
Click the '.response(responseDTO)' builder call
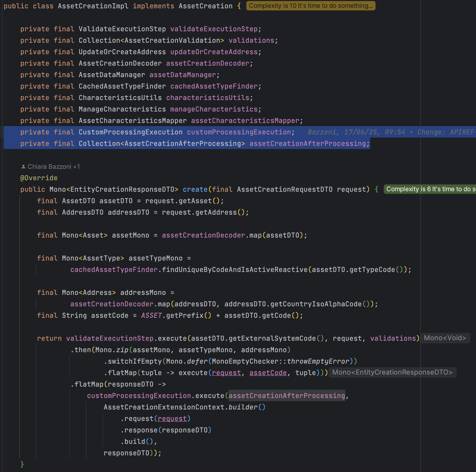coord(166,430)
